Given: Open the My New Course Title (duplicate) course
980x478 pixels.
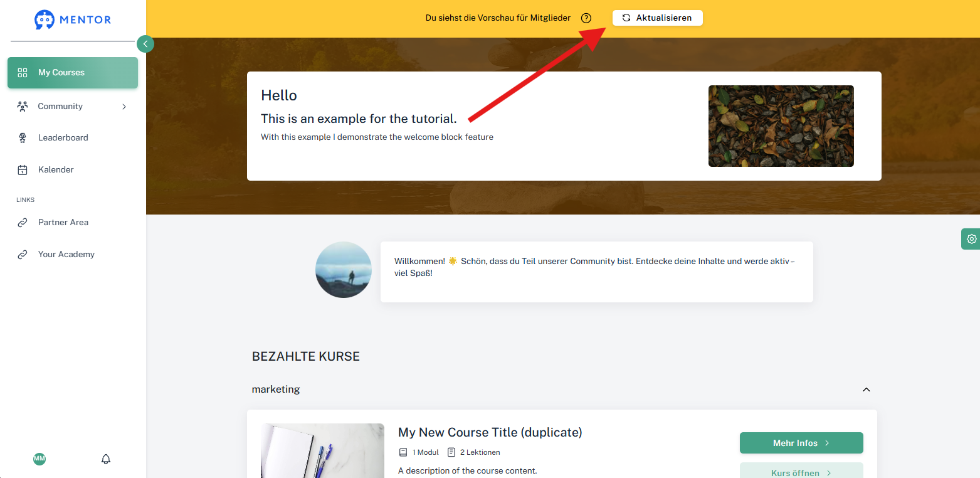Looking at the screenshot, I should [x=490, y=432].
